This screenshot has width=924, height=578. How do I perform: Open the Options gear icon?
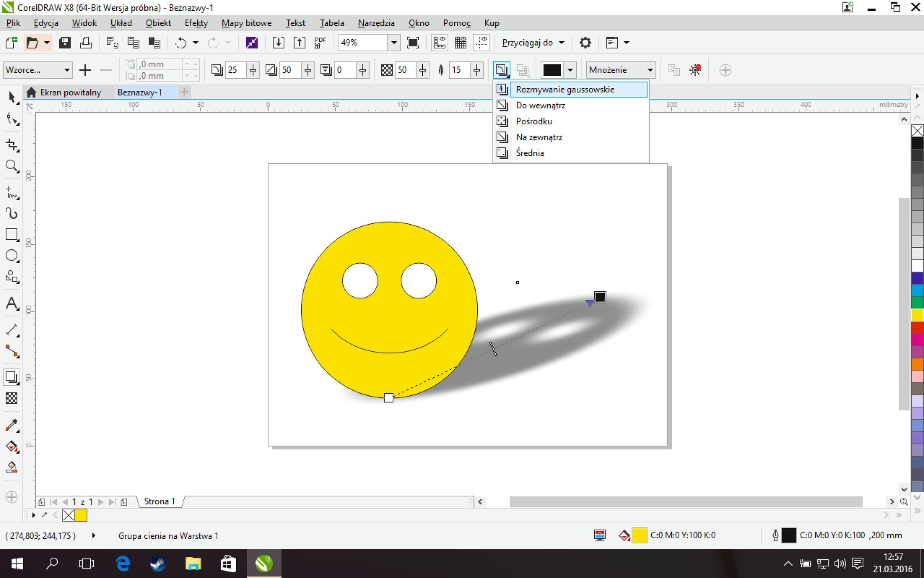tap(585, 43)
